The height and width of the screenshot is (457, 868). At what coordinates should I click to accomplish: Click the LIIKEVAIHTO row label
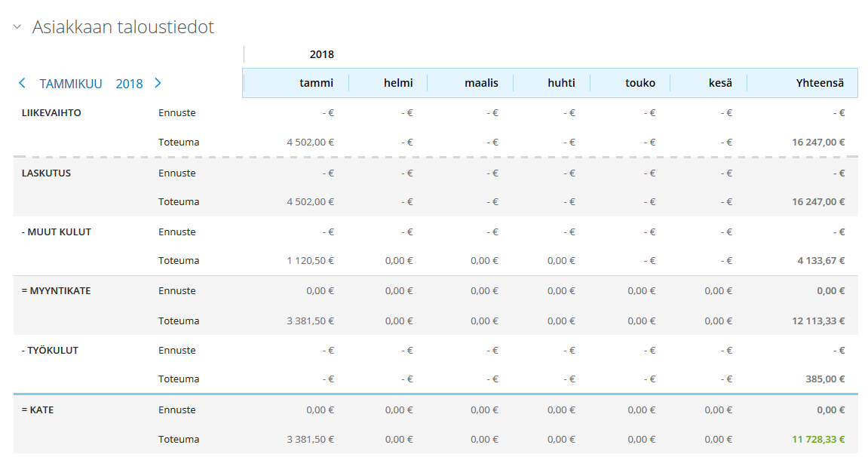[x=51, y=113]
